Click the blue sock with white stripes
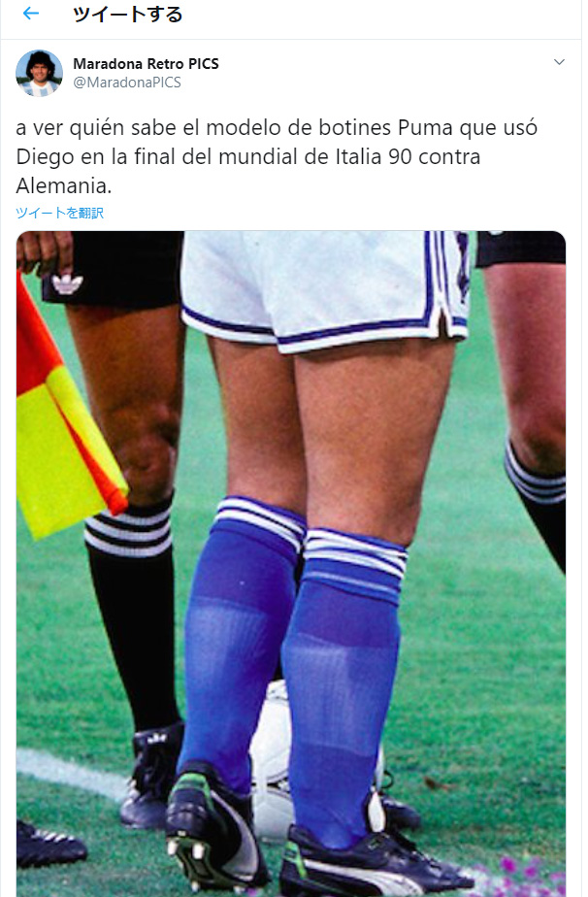588x897 pixels. 343,686
